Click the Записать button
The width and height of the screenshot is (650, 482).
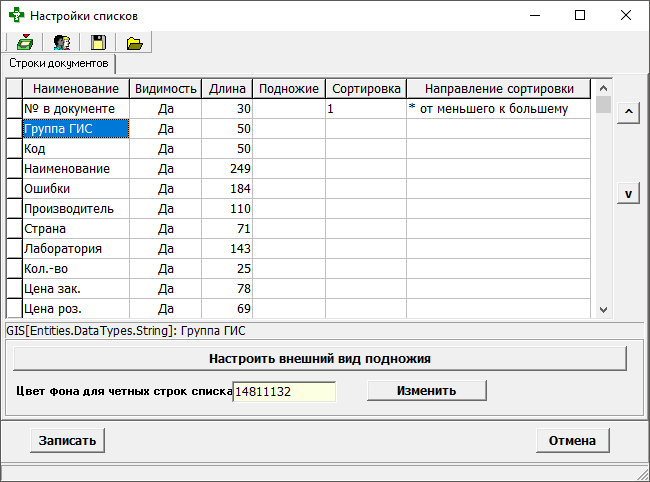coord(67,440)
